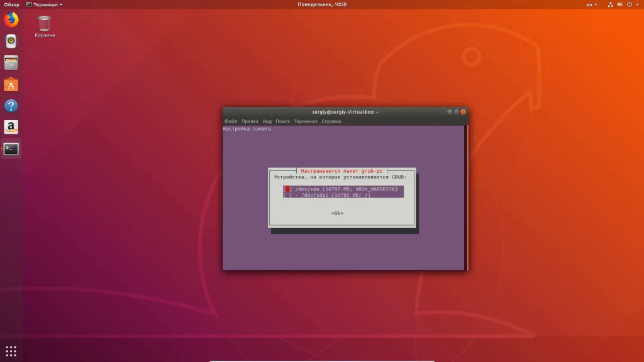644x362 pixels.
Task: Click the Terminal icon in the dock
Action: tap(11, 149)
